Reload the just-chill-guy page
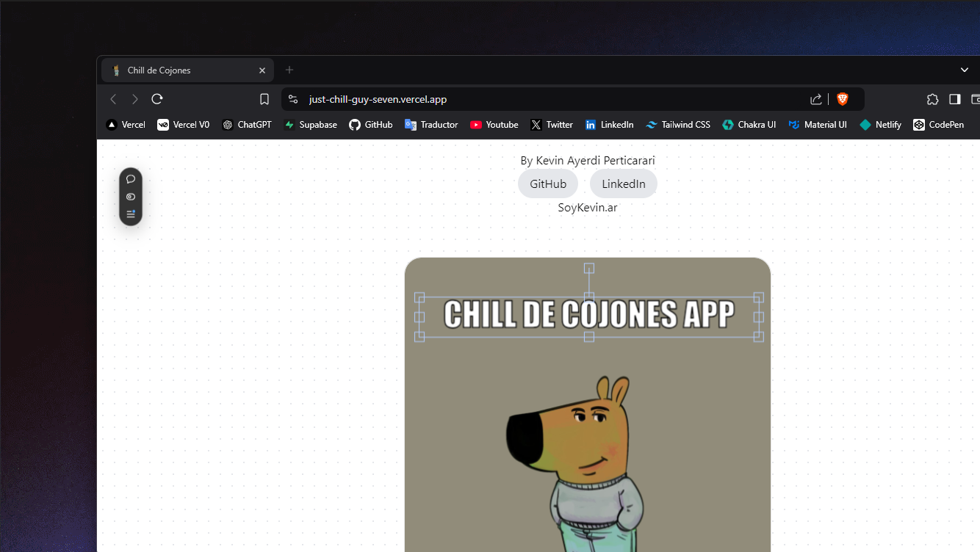This screenshot has height=552, width=980. pos(156,98)
